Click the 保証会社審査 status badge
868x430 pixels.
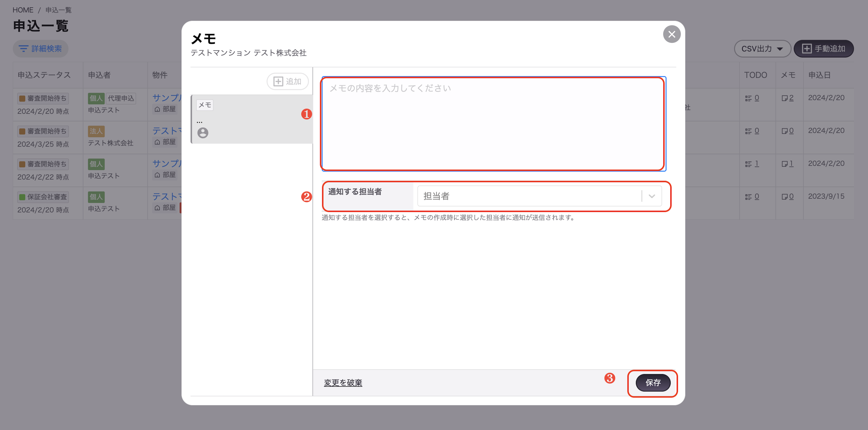43,197
